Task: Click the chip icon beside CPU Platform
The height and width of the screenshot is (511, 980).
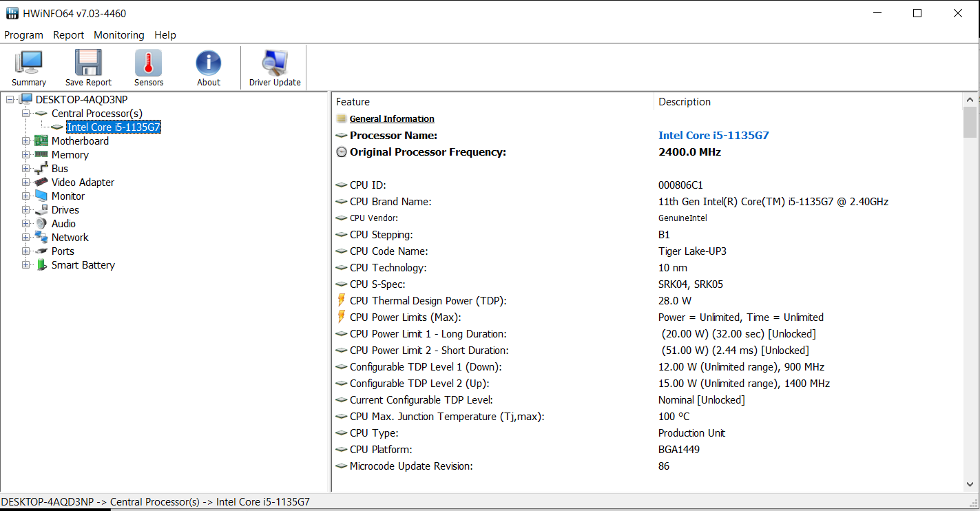Action: pyautogui.click(x=342, y=450)
